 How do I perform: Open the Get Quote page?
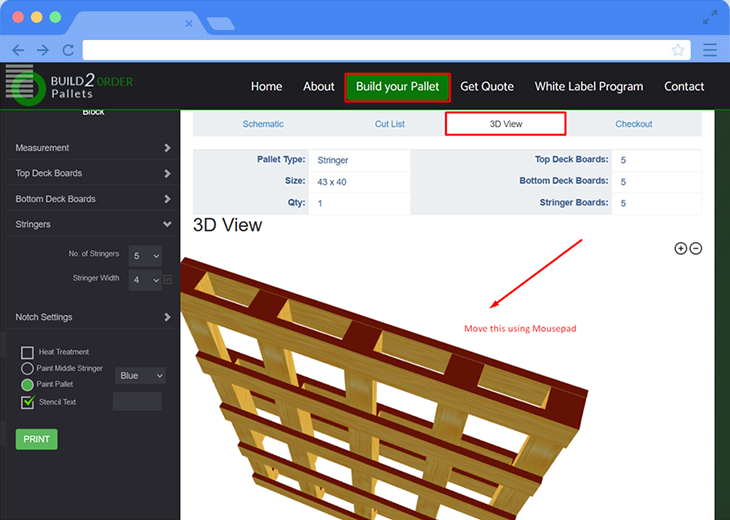(487, 87)
